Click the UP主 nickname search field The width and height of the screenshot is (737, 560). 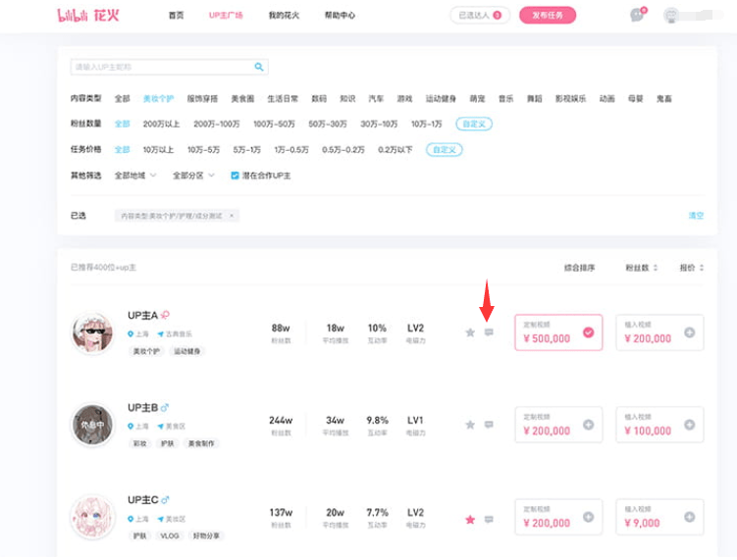169,67
